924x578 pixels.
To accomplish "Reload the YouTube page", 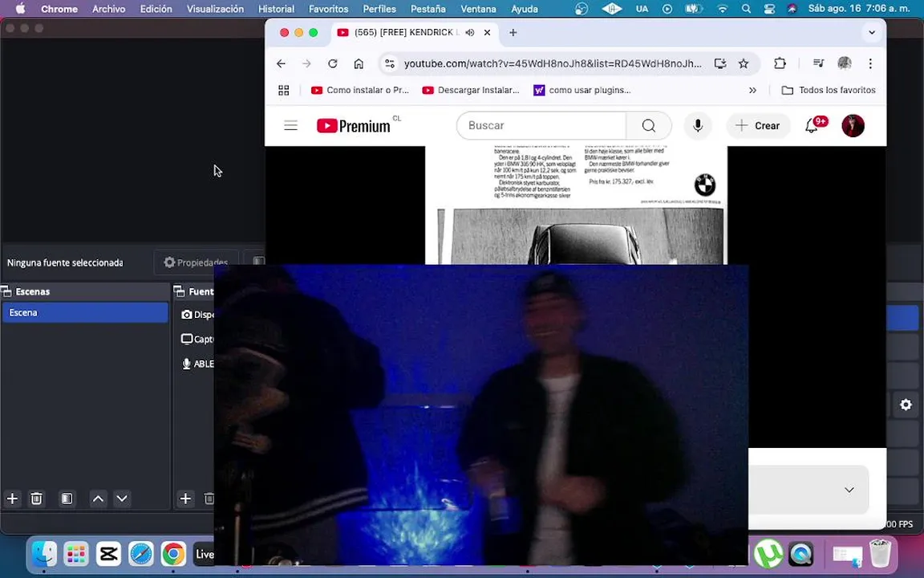I will 333,63.
